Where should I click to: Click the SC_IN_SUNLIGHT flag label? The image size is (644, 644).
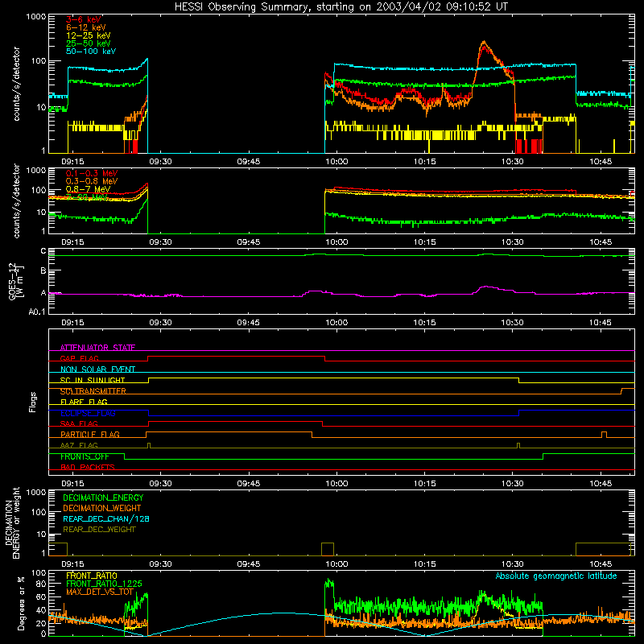tap(93, 380)
